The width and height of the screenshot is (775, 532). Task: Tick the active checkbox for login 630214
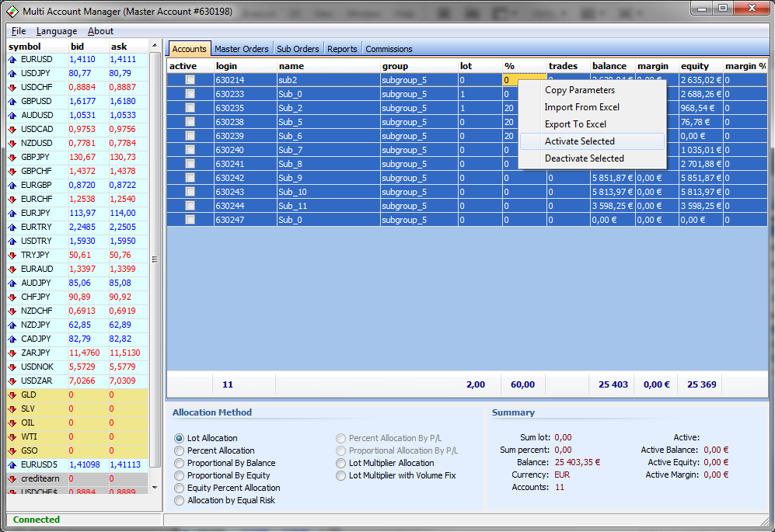point(190,79)
